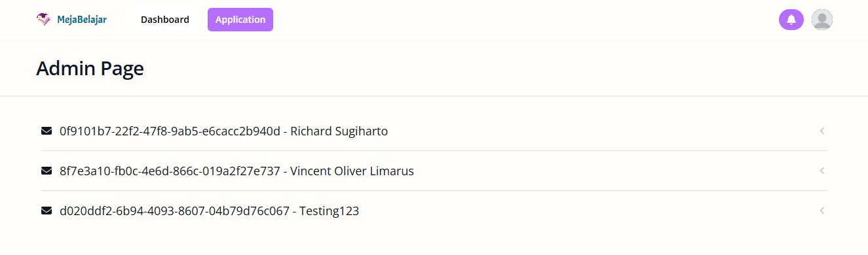Viewport: 868px width, 255px height.
Task: Click envelope icon beside Vincent Oliver Limarus
Action: 47,171
